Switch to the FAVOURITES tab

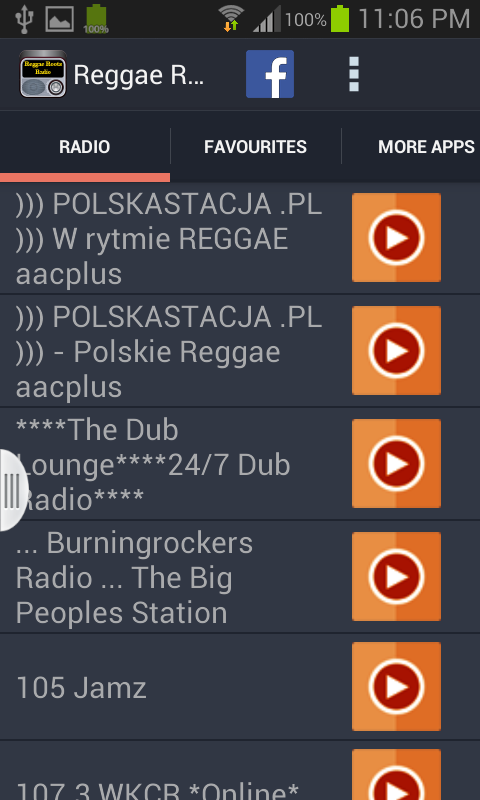[256, 147]
